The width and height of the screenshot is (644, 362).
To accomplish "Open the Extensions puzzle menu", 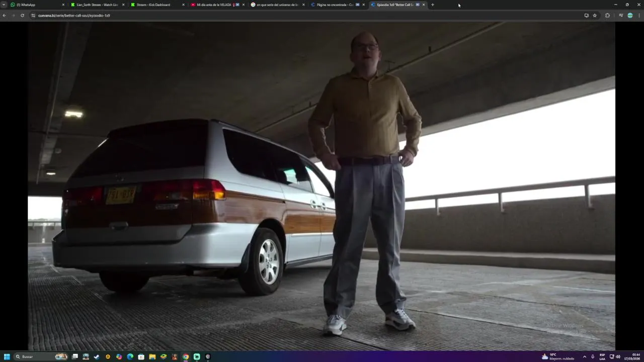I will click(607, 16).
